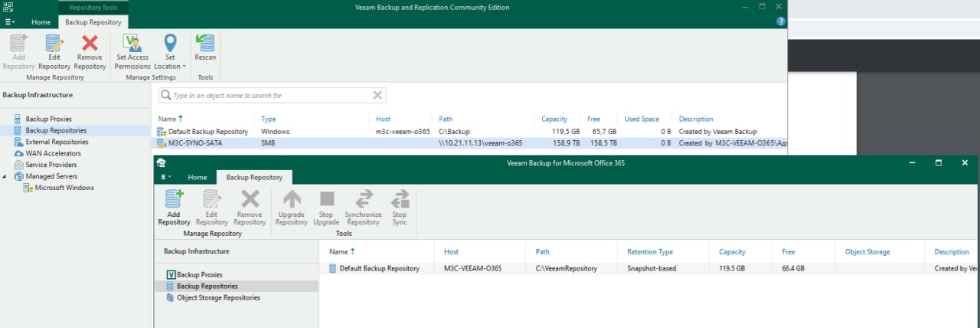Sort by the Path column in the Office 365 list
The height and width of the screenshot is (328, 980).
click(x=542, y=251)
